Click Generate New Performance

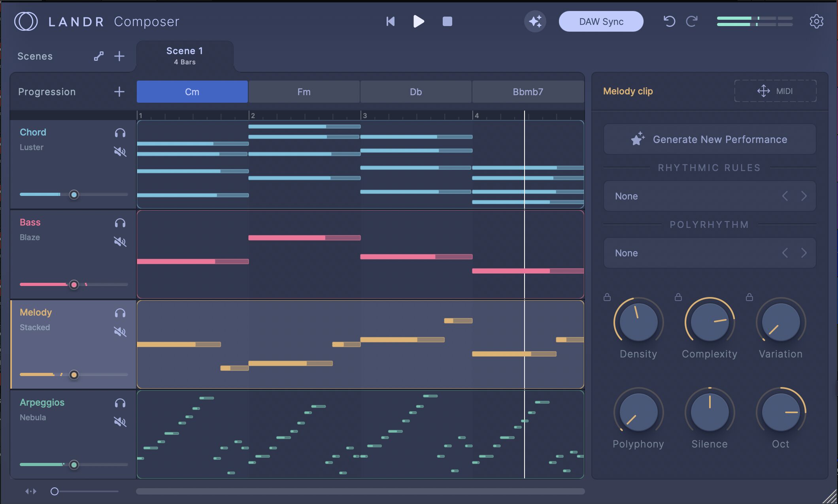[x=710, y=139]
